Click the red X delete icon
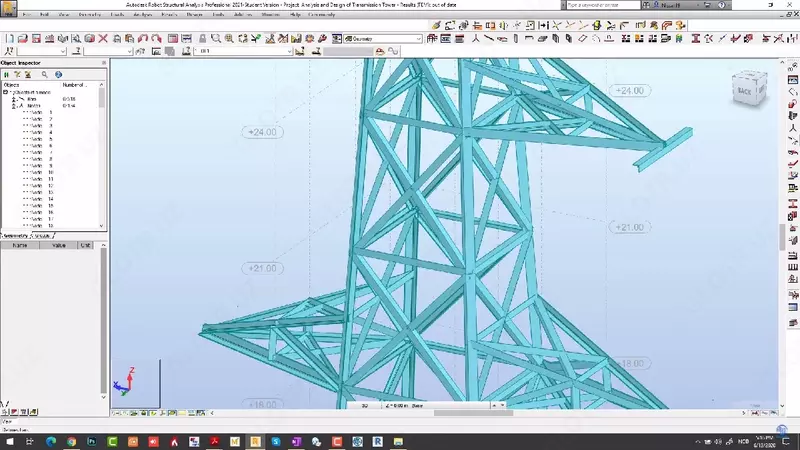The height and width of the screenshot is (450, 800). [102, 39]
